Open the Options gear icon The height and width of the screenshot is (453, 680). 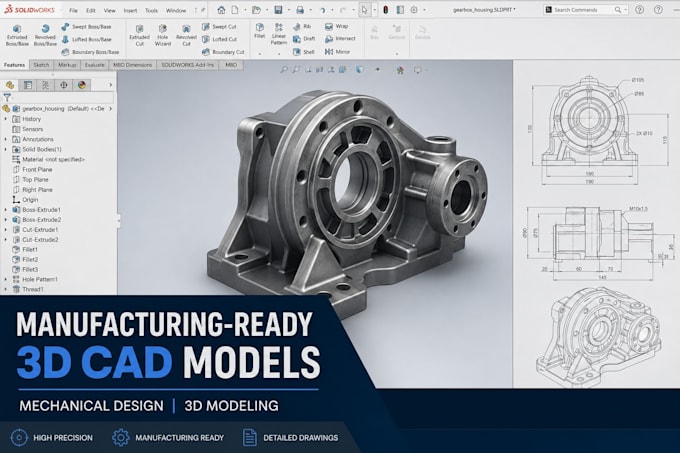(414, 10)
